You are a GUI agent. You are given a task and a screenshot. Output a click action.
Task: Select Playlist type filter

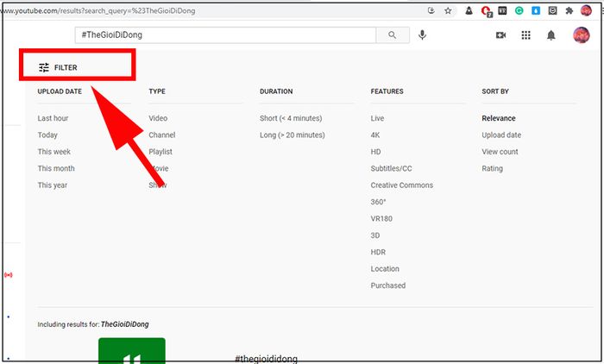click(x=160, y=152)
